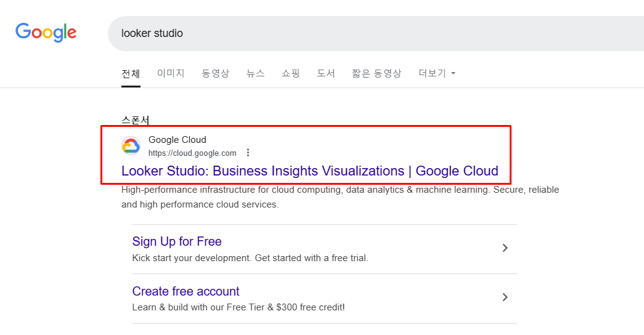Open three-dot menu beside cloud.google.com

248,153
